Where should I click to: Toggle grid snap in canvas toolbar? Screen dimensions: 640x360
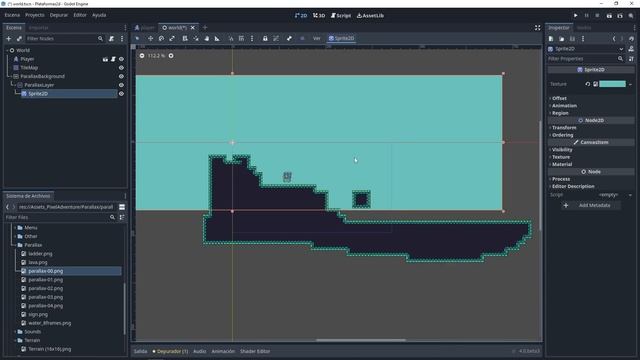(x=241, y=38)
